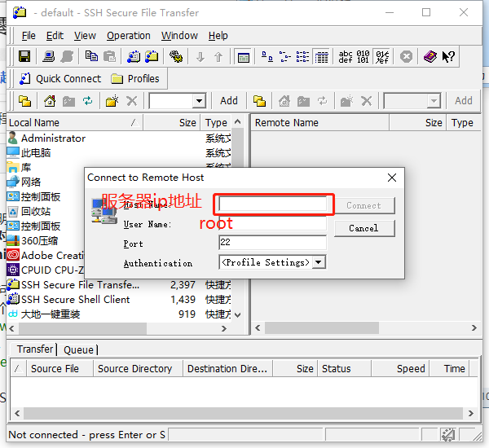Refresh local file listing
The height and width of the screenshot is (448, 489).
[88, 101]
